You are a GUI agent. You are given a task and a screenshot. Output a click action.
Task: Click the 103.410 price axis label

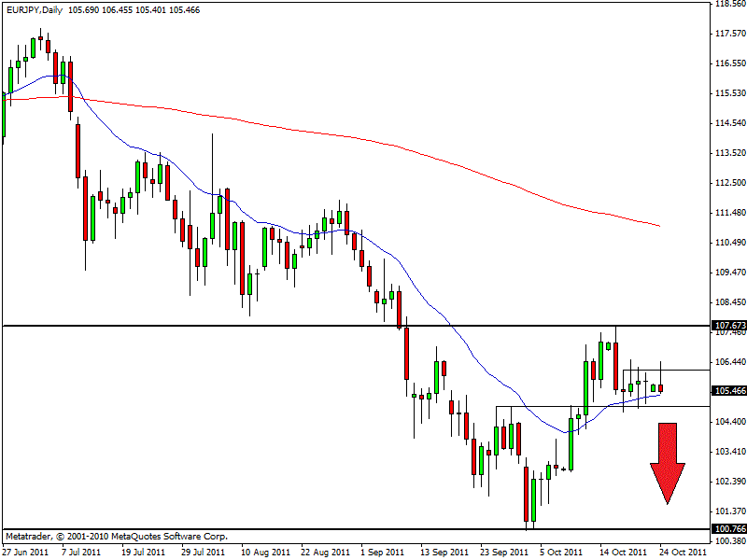(x=729, y=452)
